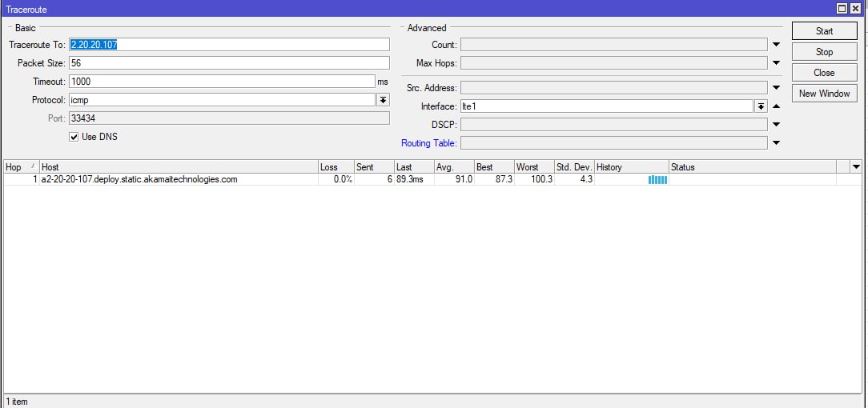Click the Src. Address input field

(x=614, y=88)
